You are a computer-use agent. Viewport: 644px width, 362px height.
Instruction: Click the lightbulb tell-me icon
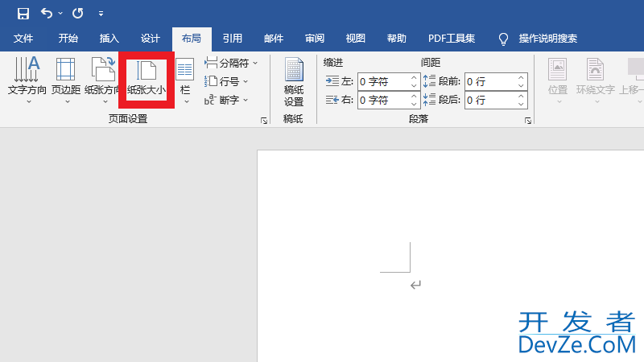503,39
